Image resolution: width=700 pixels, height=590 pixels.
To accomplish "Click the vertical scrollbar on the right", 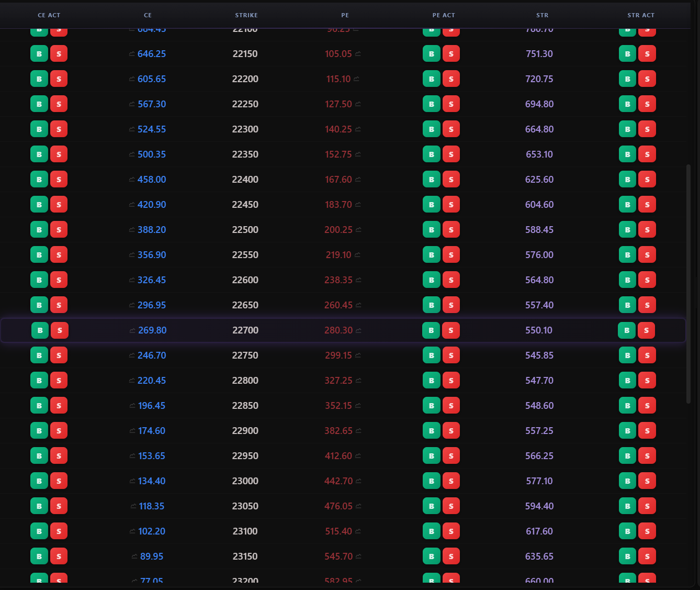I will click(688, 284).
